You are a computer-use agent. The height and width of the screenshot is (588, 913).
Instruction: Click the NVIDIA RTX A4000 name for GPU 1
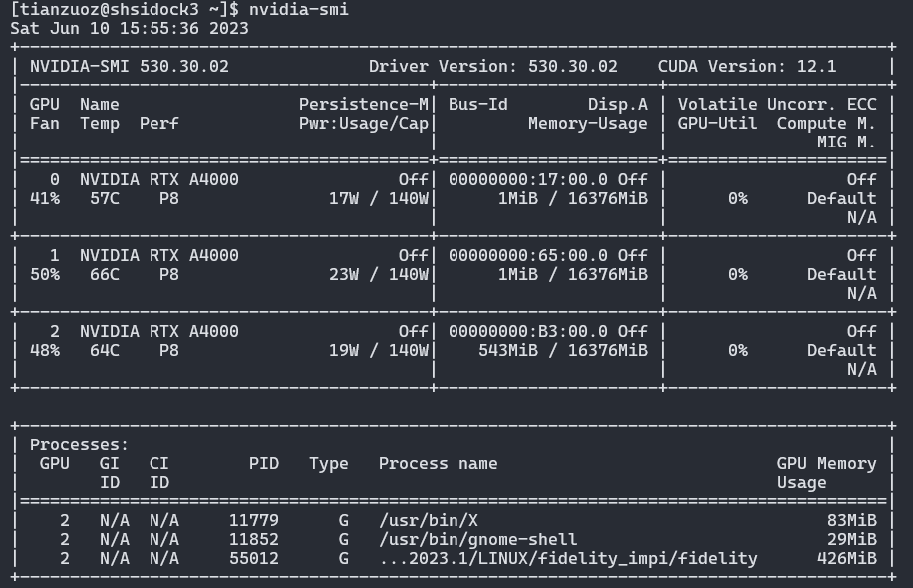coord(158,255)
